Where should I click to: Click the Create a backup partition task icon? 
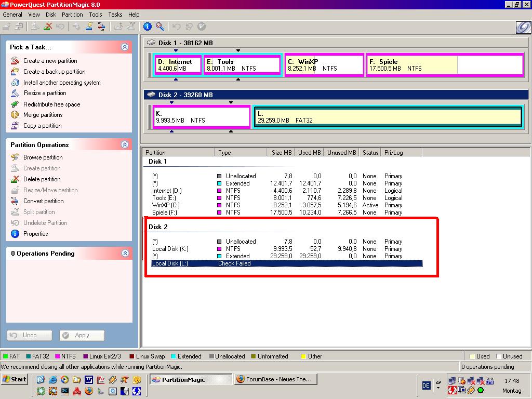click(15, 72)
